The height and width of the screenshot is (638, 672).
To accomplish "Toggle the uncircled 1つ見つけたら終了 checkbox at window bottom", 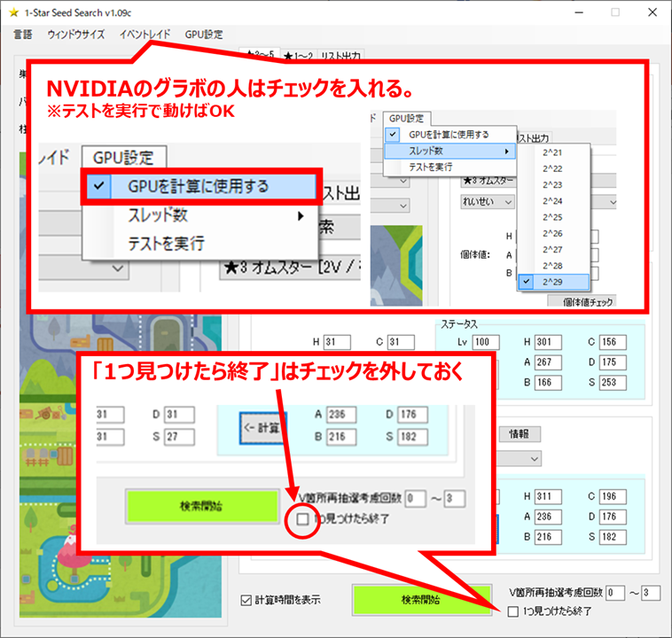I will [513, 611].
